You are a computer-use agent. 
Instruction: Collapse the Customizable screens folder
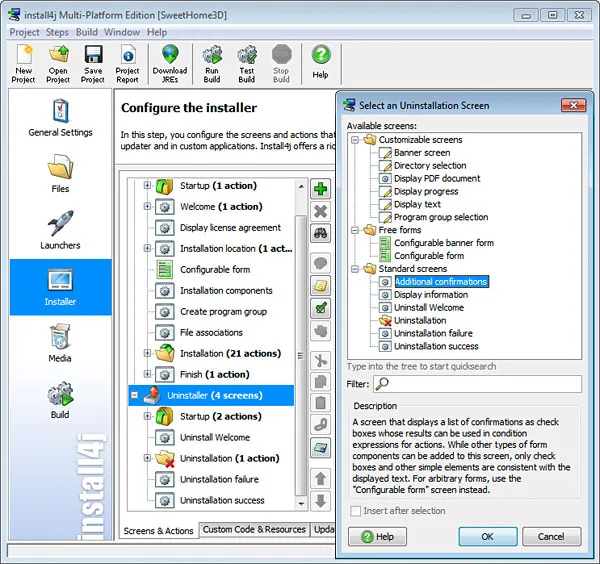point(355,140)
